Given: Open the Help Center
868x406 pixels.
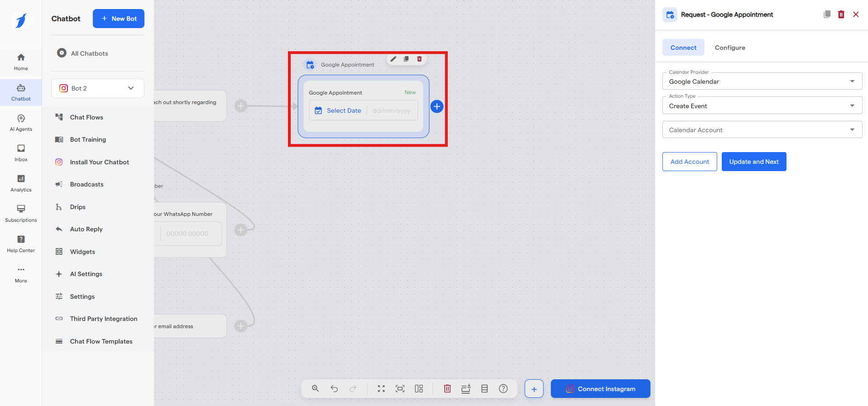Looking at the screenshot, I should (21, 244).
